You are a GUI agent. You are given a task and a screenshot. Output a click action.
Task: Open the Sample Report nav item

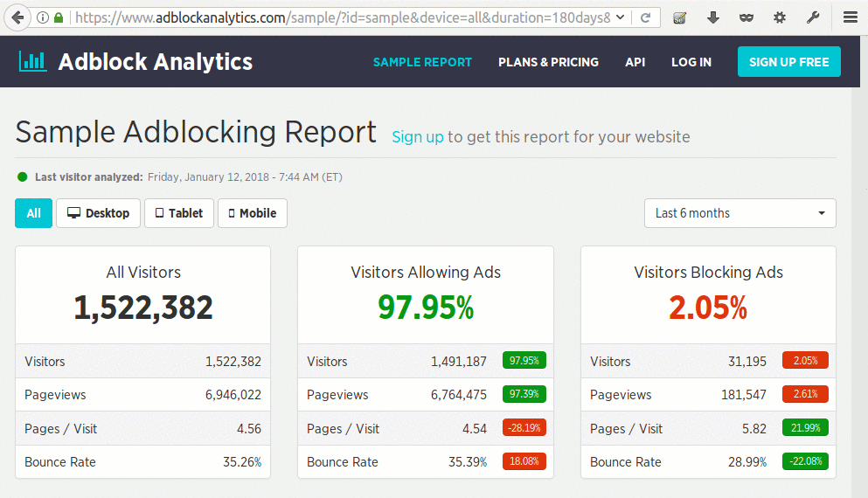422,62
